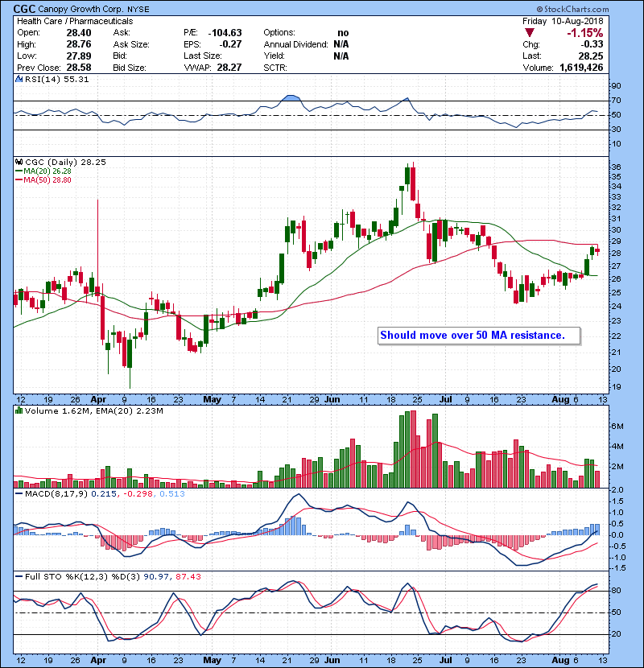Image resolution: width=644 pixels, height=668 pixels.
Task: Click the RSI(14) indicator icon
Action: (19, 79)
